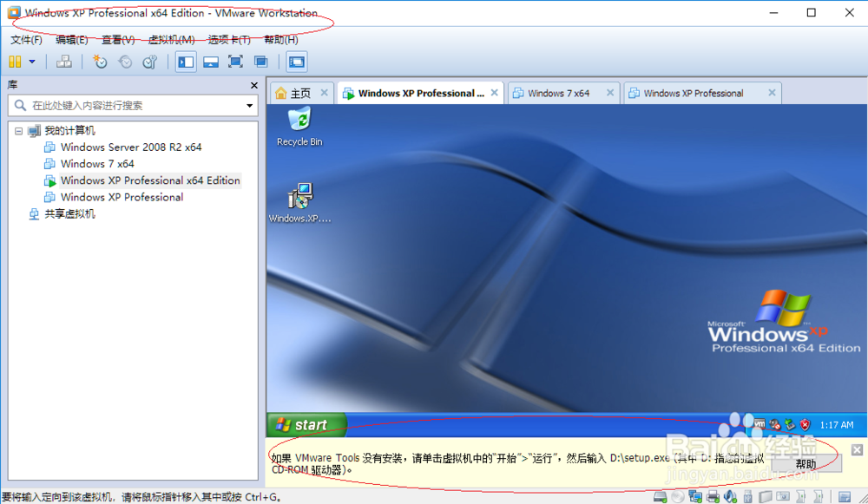Screen dimensions: 868x504
Task: Enter full screen mode icon
Action: click(236, 62)
